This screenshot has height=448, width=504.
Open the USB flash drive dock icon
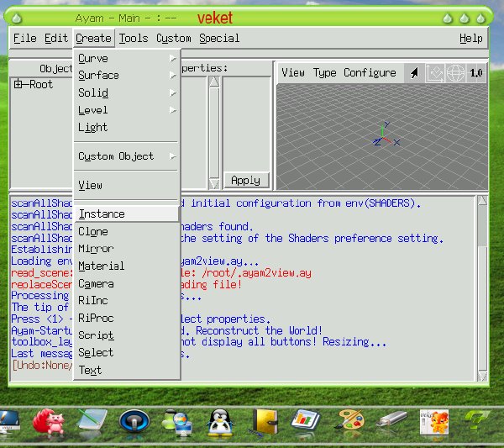[393, 419]
